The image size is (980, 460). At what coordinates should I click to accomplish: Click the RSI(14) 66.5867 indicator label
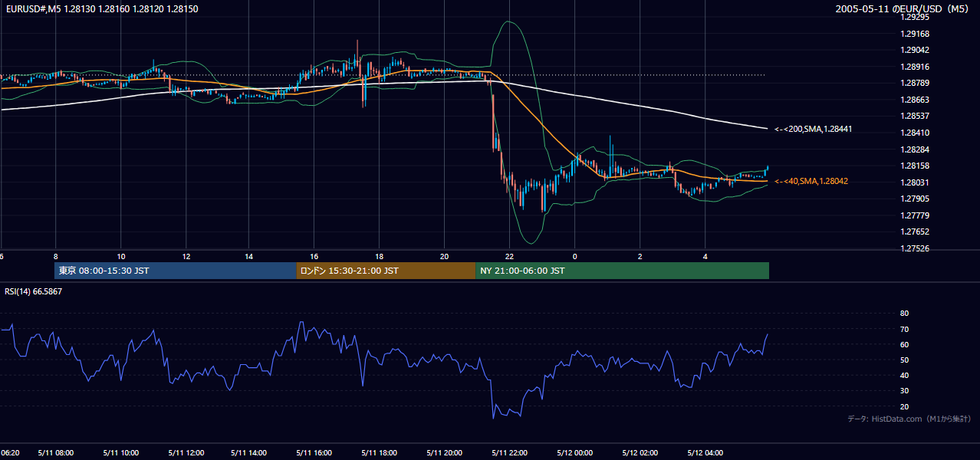34,291
